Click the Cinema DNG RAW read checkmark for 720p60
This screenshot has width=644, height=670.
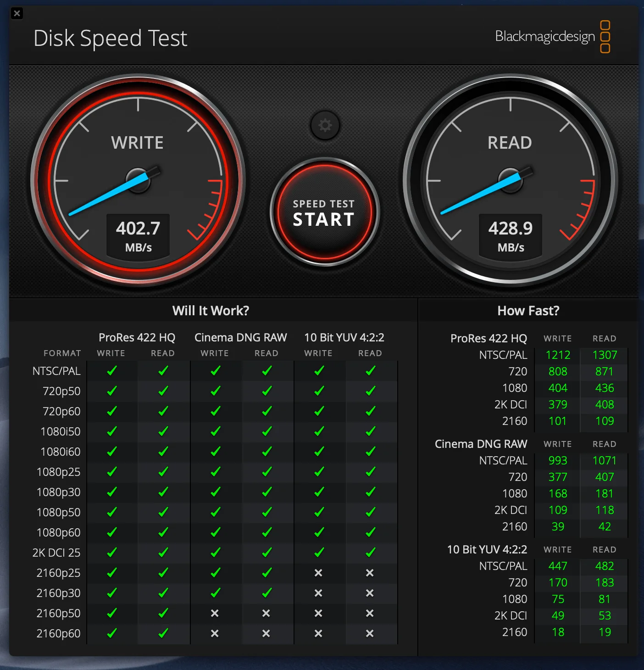266,411
